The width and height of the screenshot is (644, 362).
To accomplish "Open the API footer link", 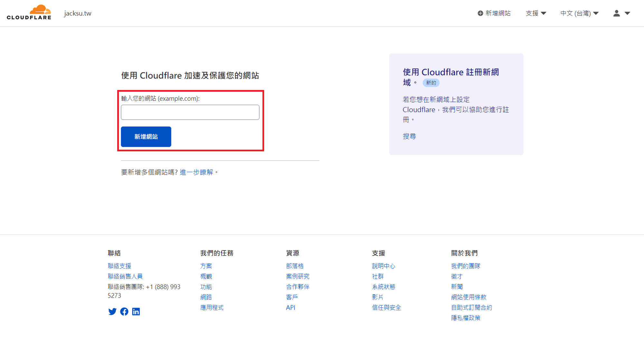I will point(290,308).
